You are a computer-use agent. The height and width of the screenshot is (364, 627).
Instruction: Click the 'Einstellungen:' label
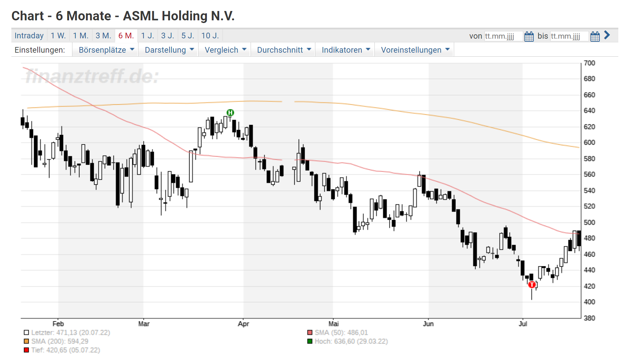tap(40, 50)
